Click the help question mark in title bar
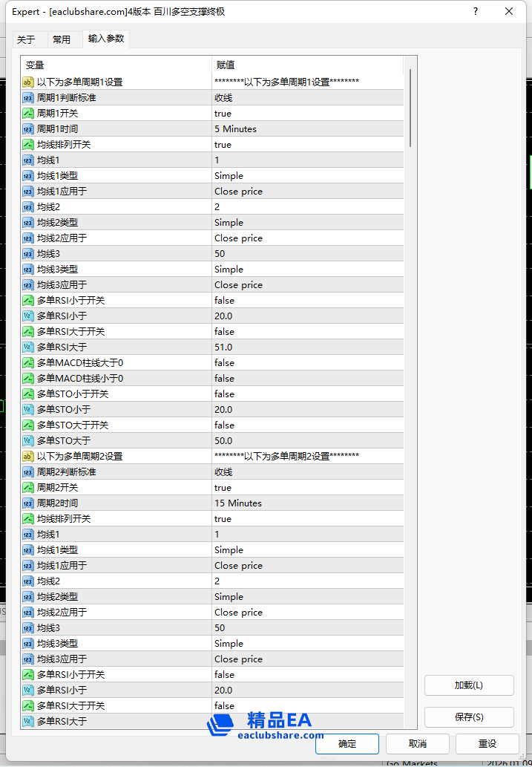The width and height of the screenshot is (532, 767). [476, 12]
